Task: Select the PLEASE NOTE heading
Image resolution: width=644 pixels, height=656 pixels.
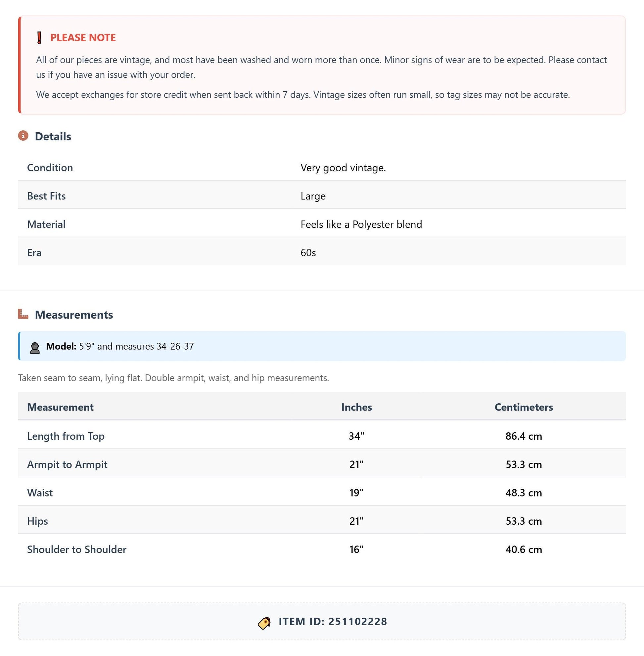Action: click(83, 37)
